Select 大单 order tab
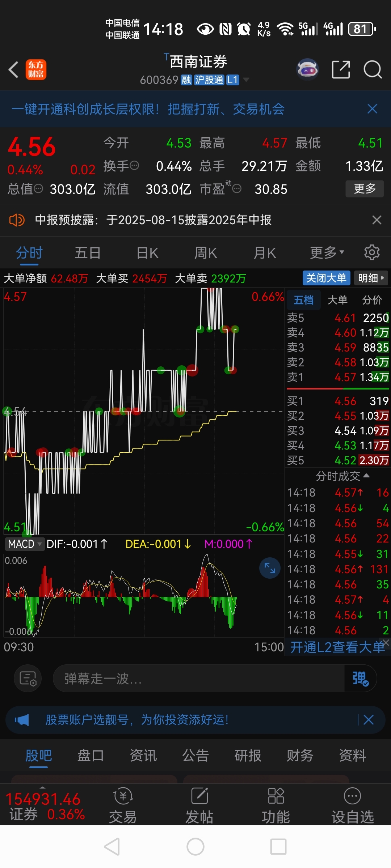Image resolution: width=391 pixels, height=868 pixels. point(337,300)
